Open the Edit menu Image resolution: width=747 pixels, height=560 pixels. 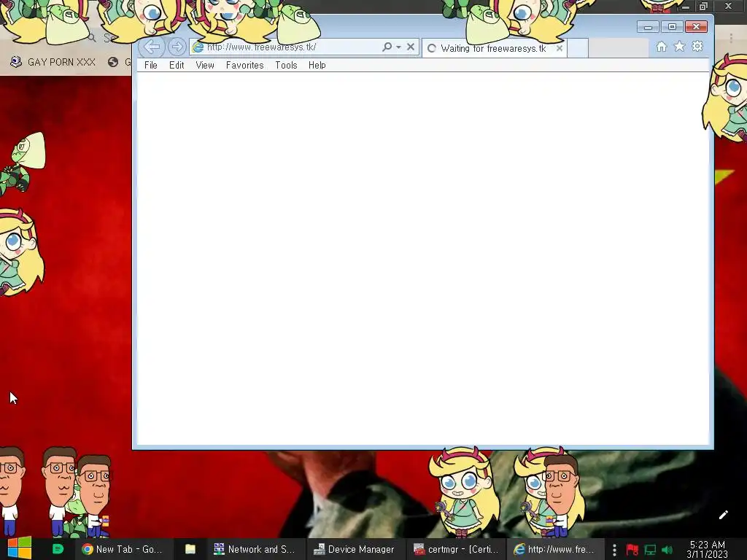[177, 65]
